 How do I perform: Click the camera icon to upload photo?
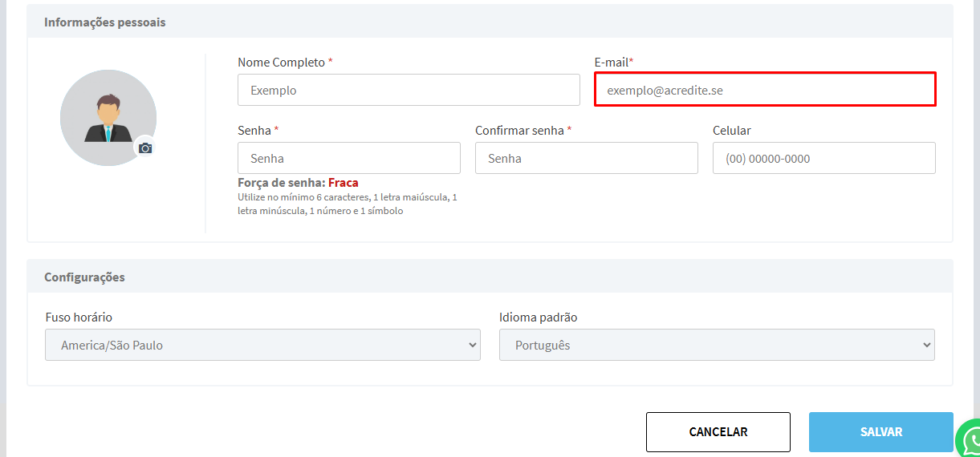click(x=144, y=148)
